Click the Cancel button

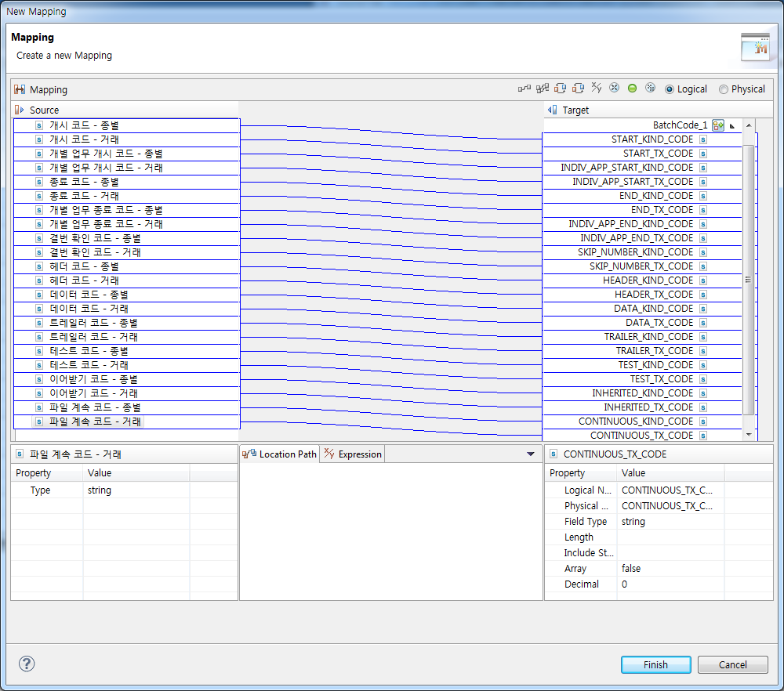coord(732,664)
